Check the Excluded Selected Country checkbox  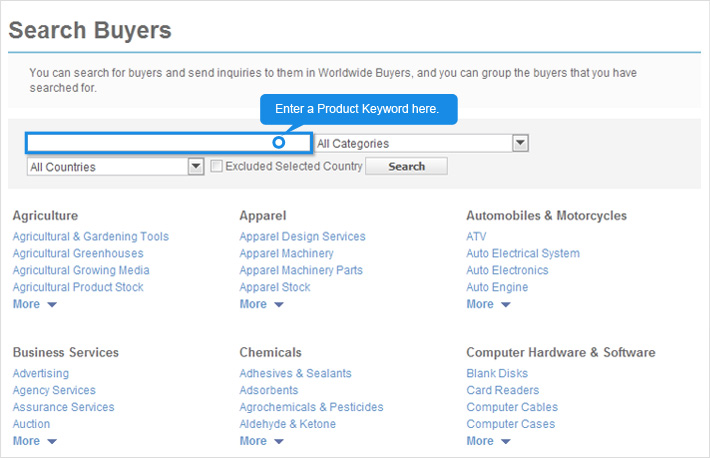(216, 167)
